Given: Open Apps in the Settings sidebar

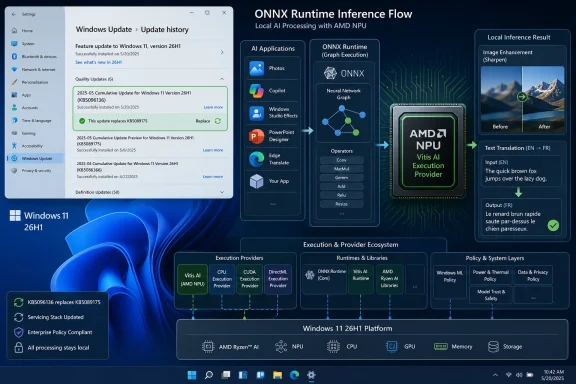Looking at the screenshot, I should pyautogui.click(x=22, y=95).
